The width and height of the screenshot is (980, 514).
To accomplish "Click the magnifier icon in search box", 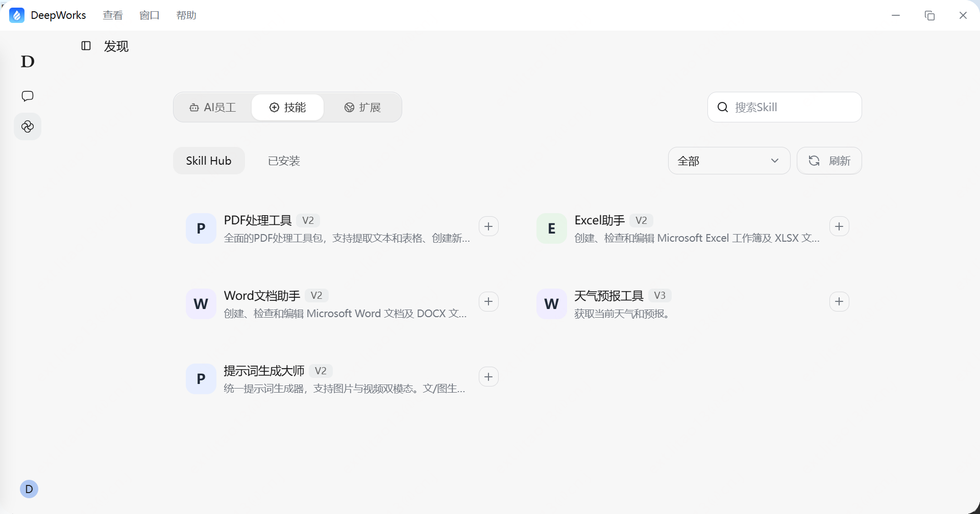I will (723, 107).
